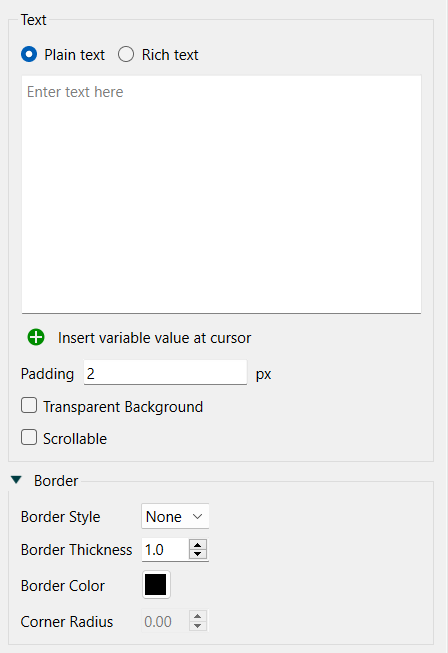Image resolution: width=448 pixels, height=653 pixels.
Task: Increase Border Thickness with up arrow
Action: click(198, 545)
